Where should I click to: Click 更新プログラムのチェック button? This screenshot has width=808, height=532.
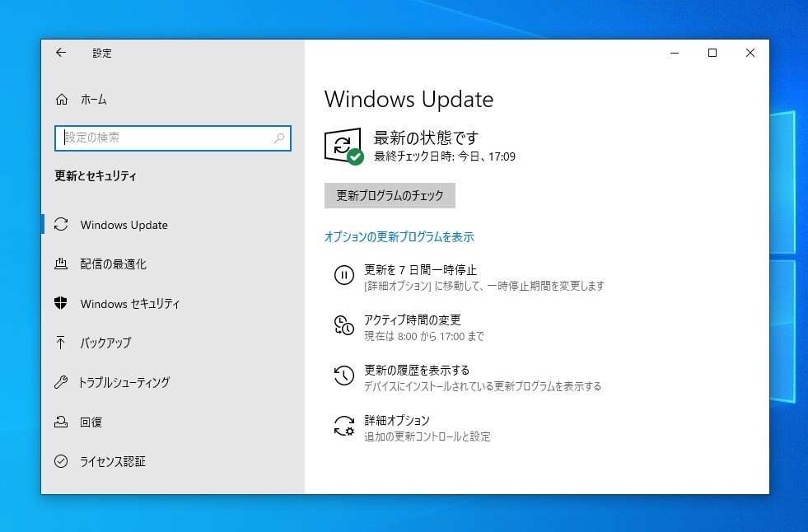pos(390,195)
